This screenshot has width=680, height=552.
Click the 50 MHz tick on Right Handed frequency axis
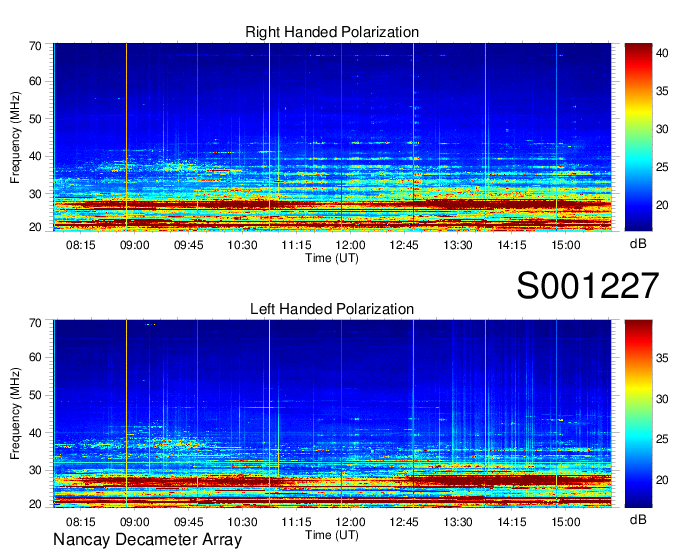(35, 119)
